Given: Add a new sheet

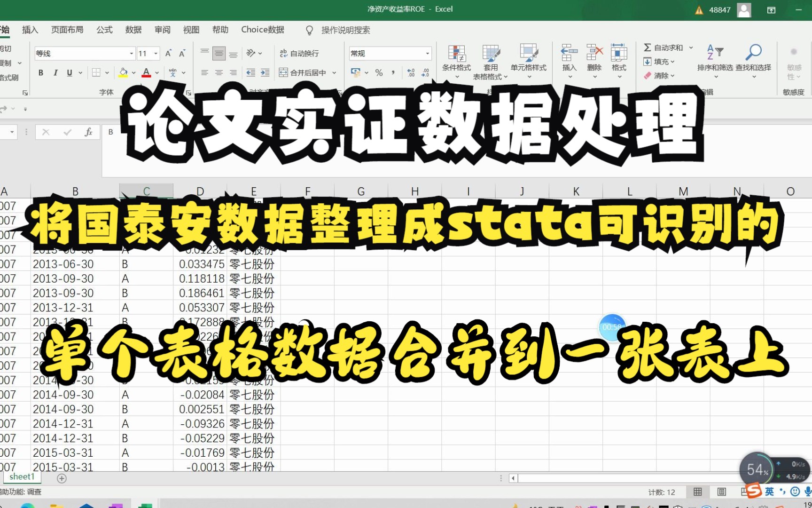Looking at the screenshot, I should point(62,478).
